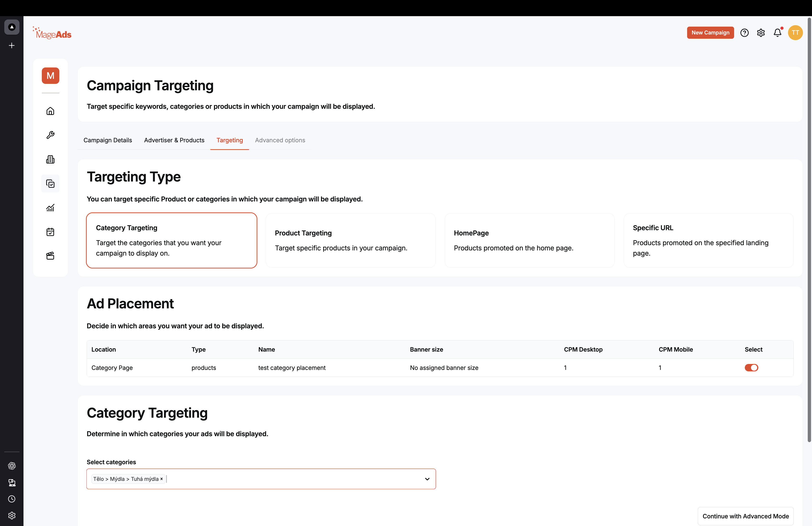The height and width of the screenshot is (526, 812).
Task: Click the 'No assigned banner size' cell
Action: pos(444,368)
